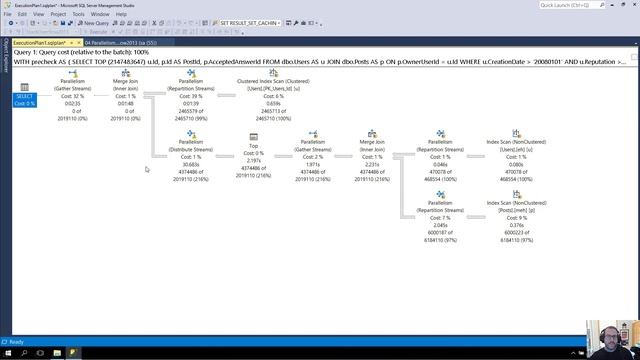Select the Clustered Index Scan operator icon
Screen dimensions: 640x360
coord(273,73)
